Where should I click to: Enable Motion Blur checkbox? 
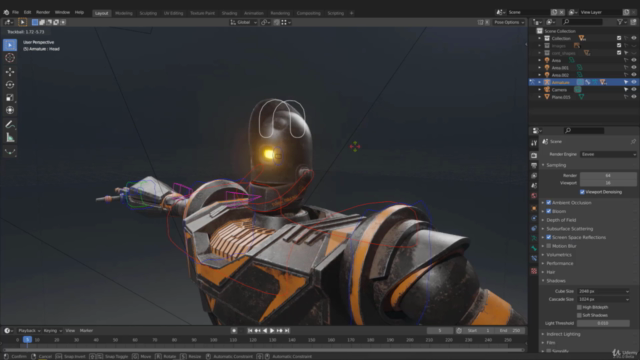coord(549,246)
